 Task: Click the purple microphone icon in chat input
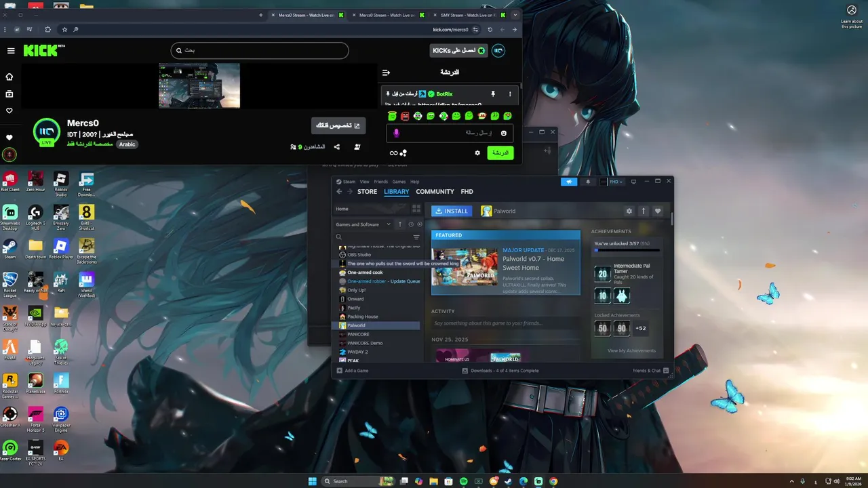397,133
